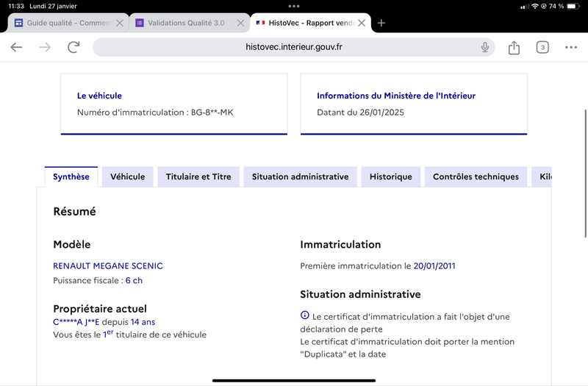Click the page scrollbar on the right edge
This screenshot has height=386, width=588.
pos(585,174)
